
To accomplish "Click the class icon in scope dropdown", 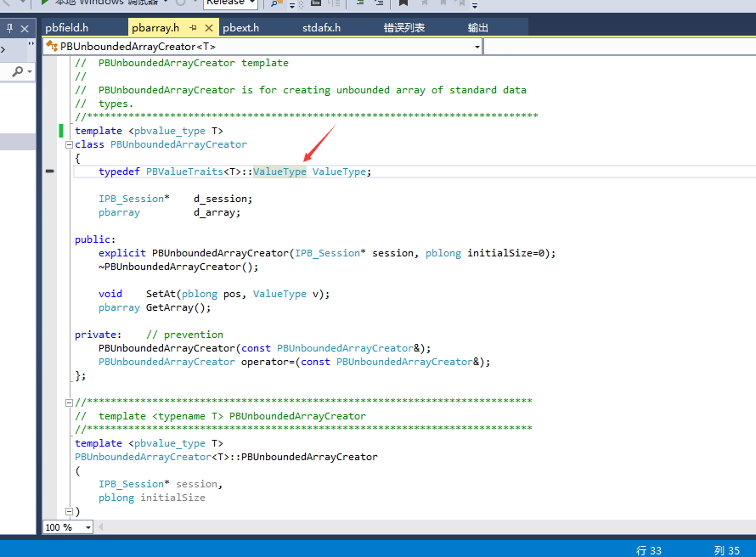I will click(52, 46).
